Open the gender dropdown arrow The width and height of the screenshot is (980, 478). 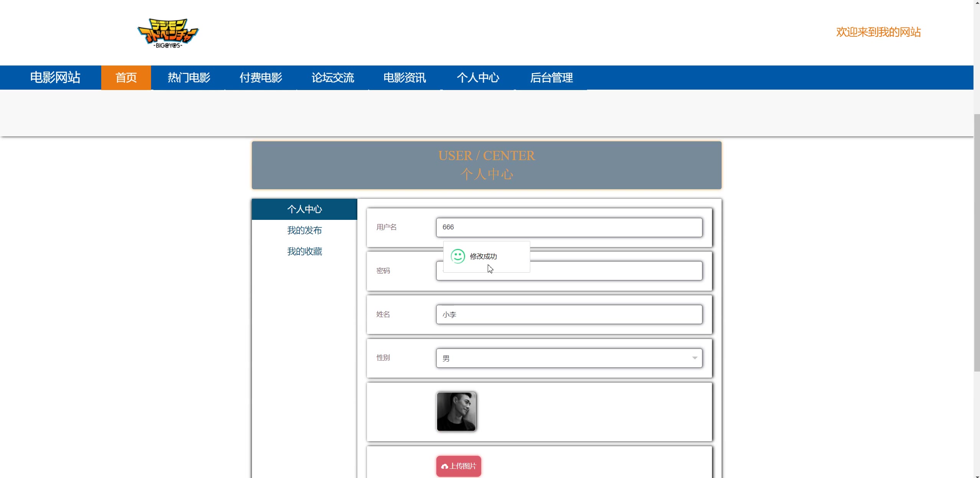pyautogui.click(x=694, y=358)
